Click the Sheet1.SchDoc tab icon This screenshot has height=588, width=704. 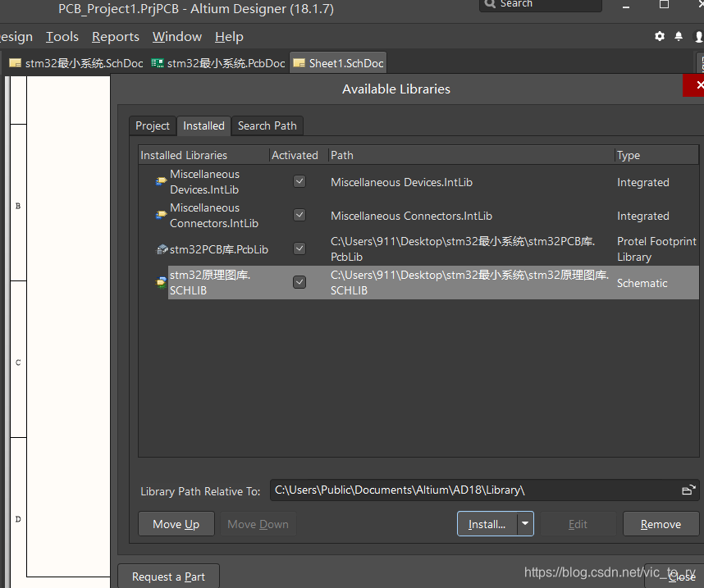(299, 63)
